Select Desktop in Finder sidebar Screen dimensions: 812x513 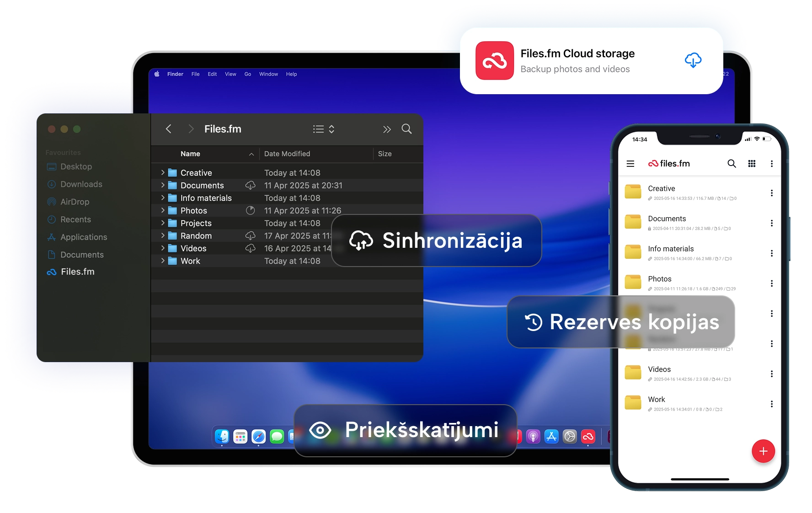point(69,167)
